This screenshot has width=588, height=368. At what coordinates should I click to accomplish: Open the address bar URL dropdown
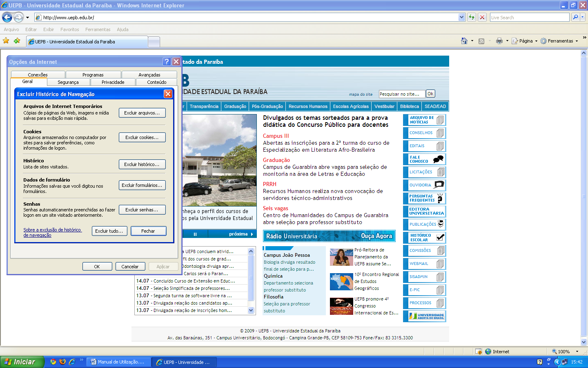click(461, 17)
